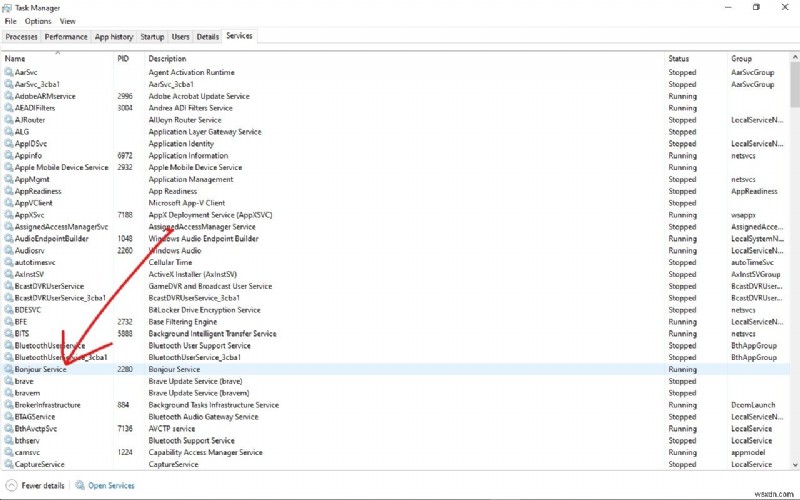Click the BthAvctpSvc service icon
The width and height of the screenshot is (800, 500).
click(9, 429)
